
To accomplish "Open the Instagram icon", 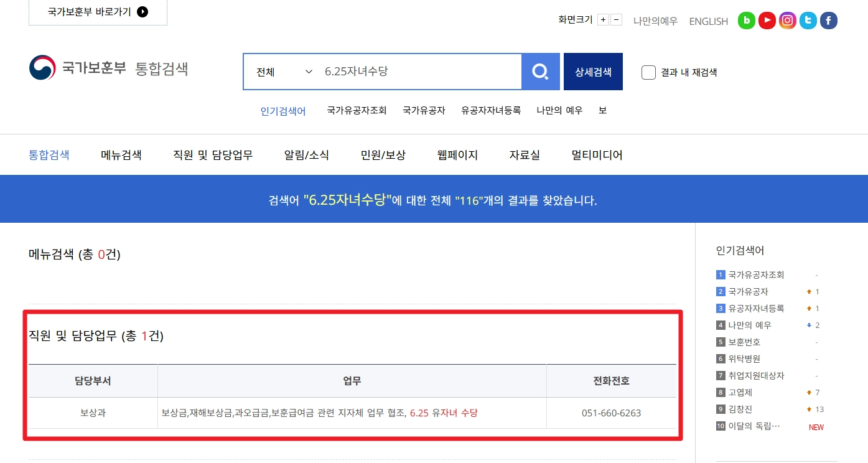I will [x=787, y=20].
